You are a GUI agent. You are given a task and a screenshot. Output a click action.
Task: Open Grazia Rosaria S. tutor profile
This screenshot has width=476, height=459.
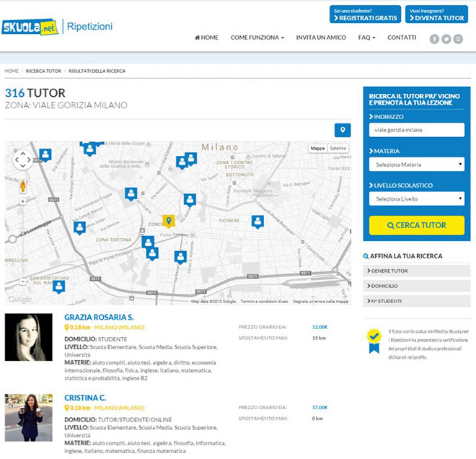(x=99, y=317)
